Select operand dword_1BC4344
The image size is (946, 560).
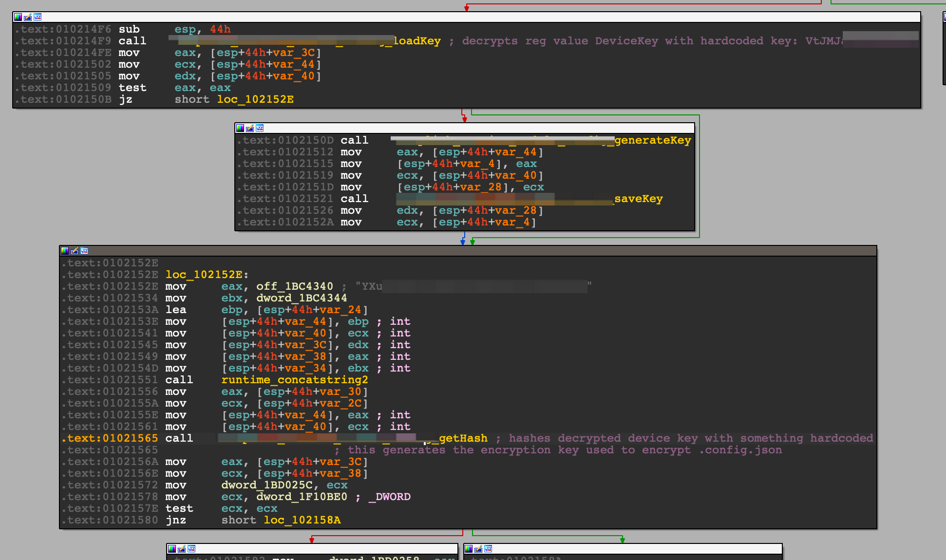coord(302,298)
